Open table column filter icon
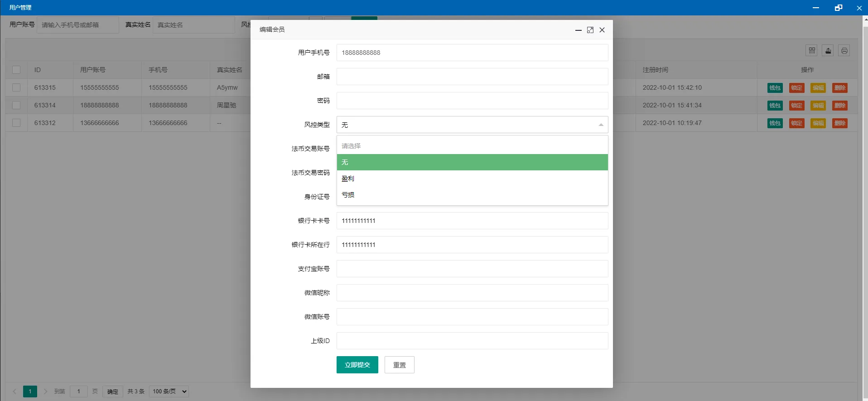 click(x=812, y=51)
